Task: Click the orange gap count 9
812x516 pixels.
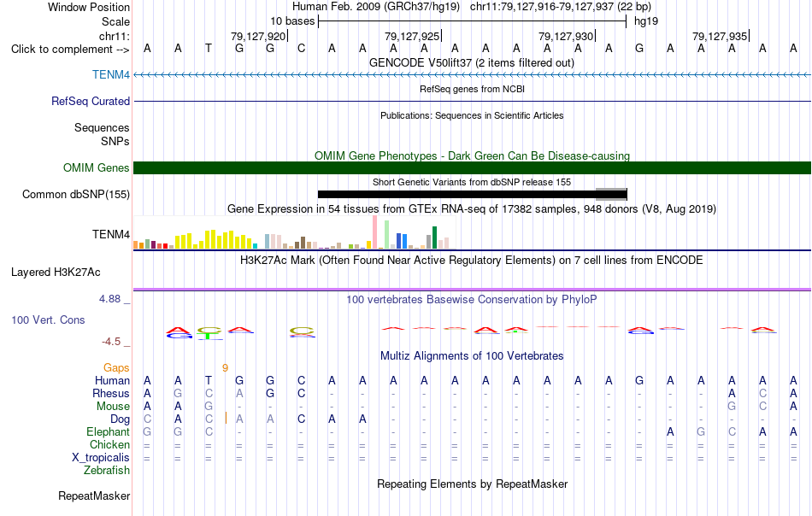Action: [x=226, y=367]
